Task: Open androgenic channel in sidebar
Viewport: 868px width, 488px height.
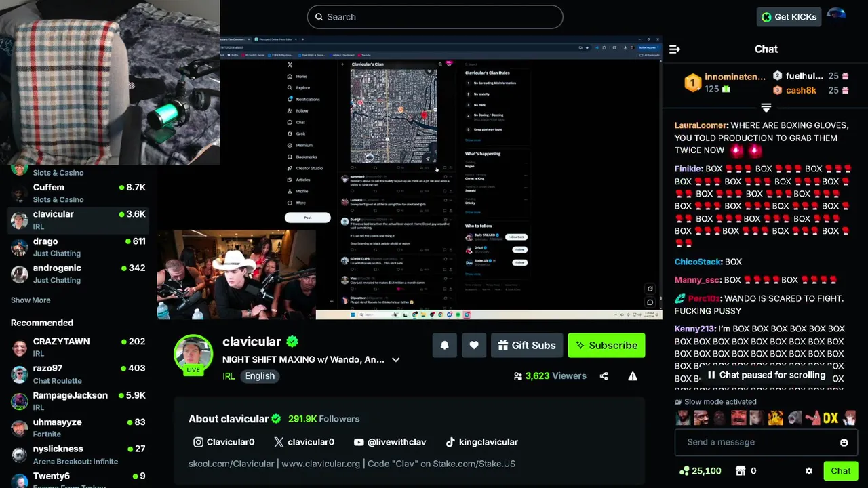Action: coord(79,273)
